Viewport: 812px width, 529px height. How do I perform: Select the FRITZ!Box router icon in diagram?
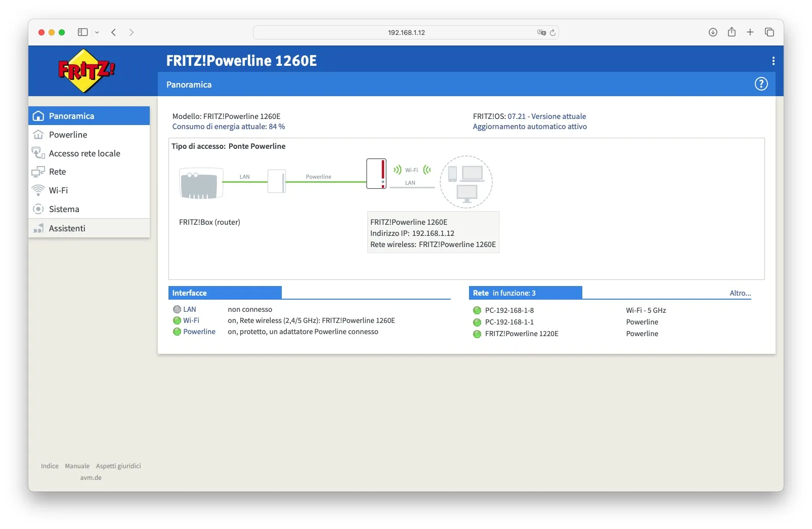point(200,183)
